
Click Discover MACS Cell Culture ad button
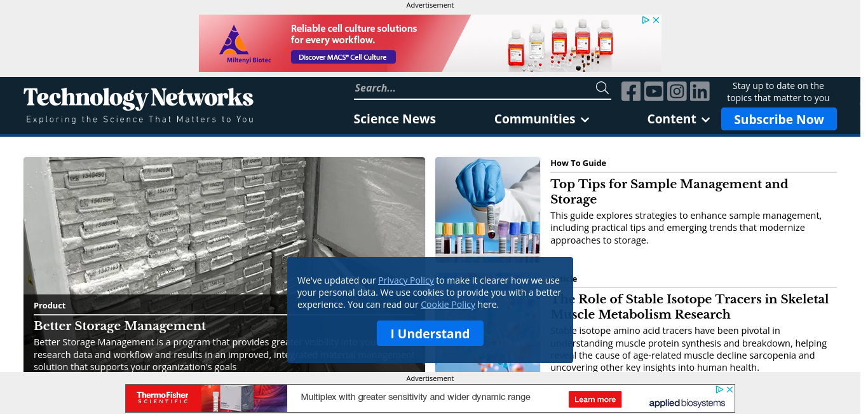tap(343, 57)
